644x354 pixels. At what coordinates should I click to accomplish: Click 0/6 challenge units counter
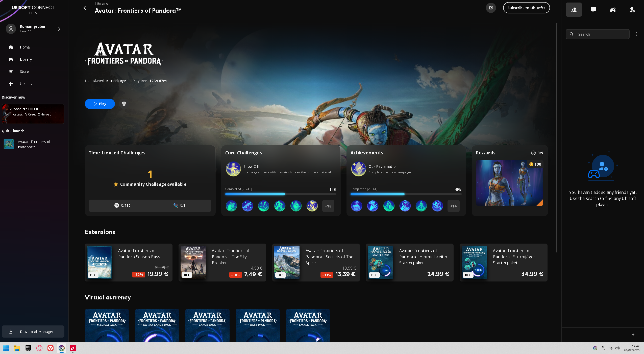point(180,205)
